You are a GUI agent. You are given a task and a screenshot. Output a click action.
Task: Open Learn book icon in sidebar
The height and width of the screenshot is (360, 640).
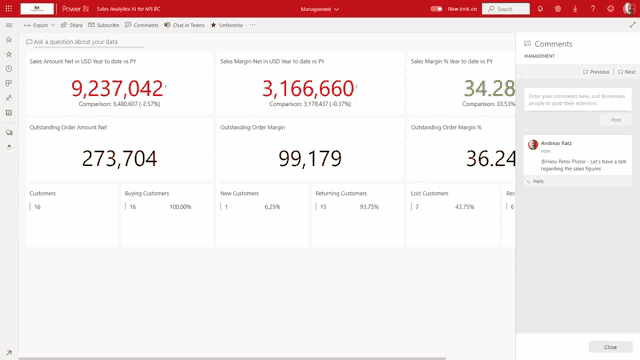[x=9, y=113]
